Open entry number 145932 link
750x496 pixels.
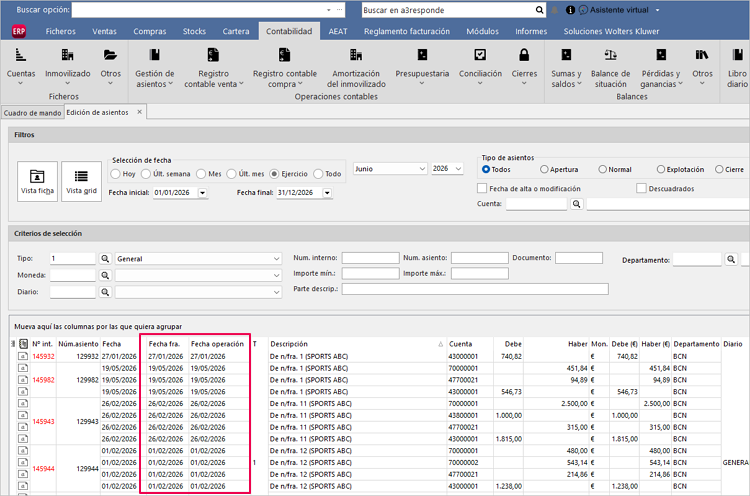[44, 356]
